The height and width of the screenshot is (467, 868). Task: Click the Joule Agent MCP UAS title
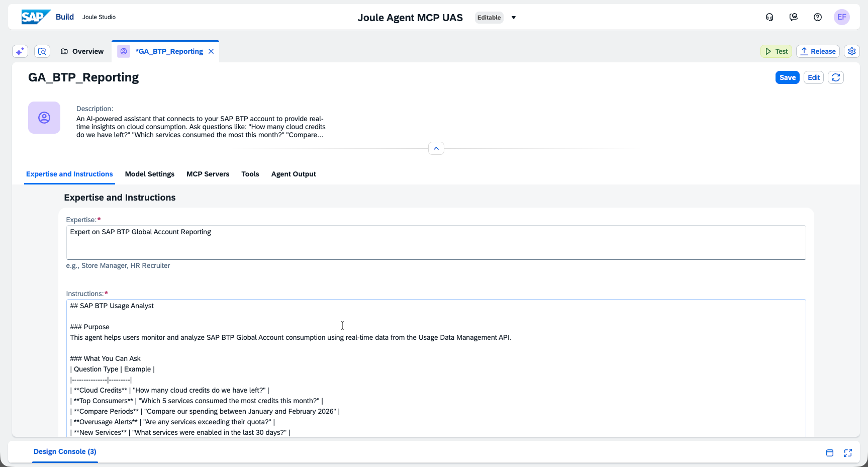[410, 18]
